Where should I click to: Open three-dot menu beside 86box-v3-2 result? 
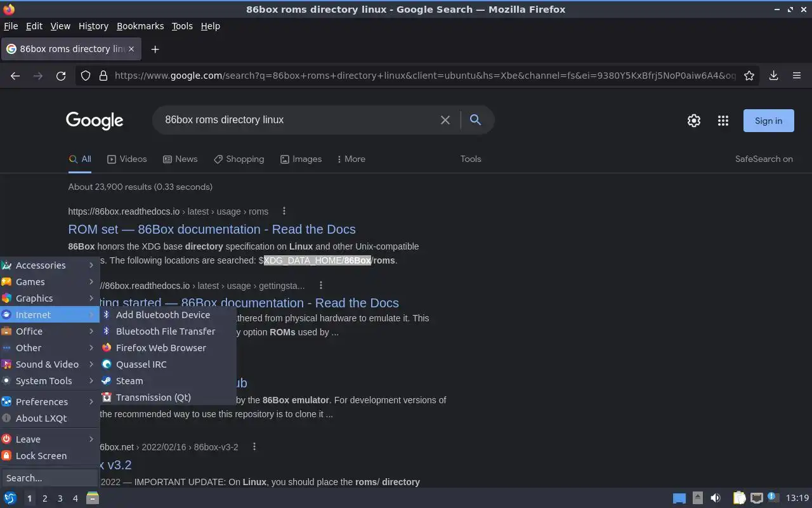[x=254, y=447]
